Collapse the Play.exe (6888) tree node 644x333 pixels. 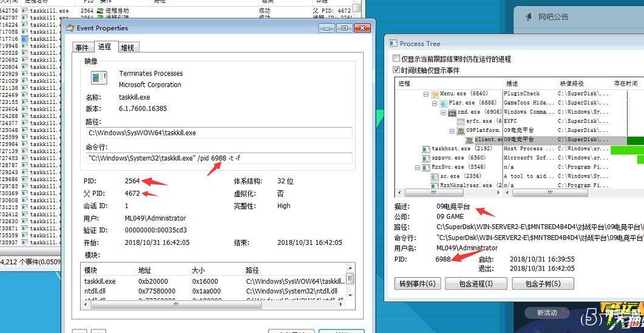coord(435,103)
